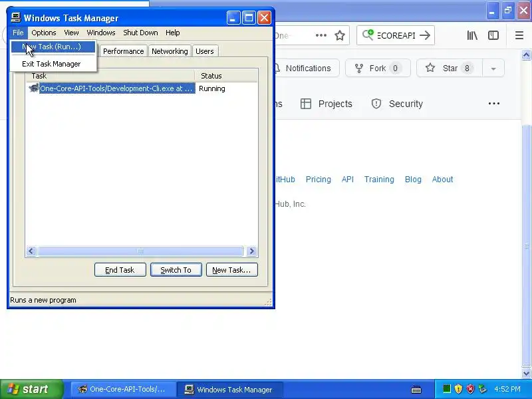Click the search engine magnifier icon
The image size is (532, 399).
click(x=368, y=35)
